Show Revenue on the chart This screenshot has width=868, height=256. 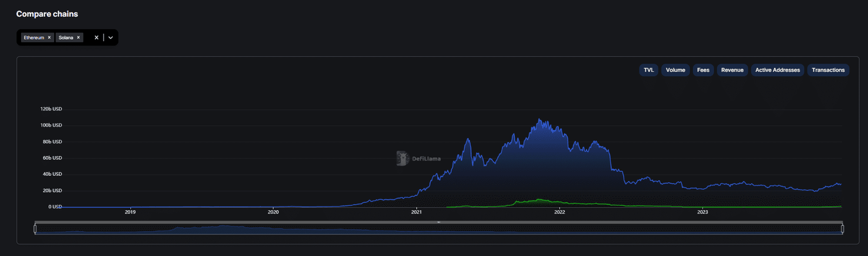(732, 70)
